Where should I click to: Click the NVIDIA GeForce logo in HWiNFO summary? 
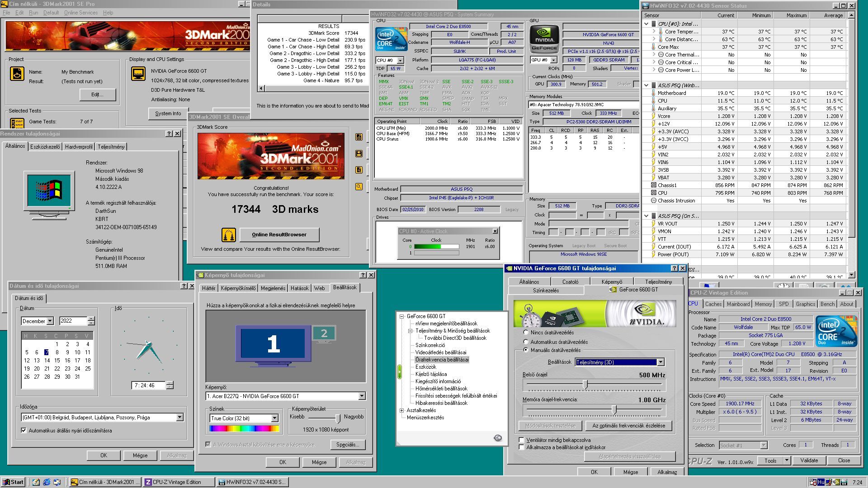544,40
